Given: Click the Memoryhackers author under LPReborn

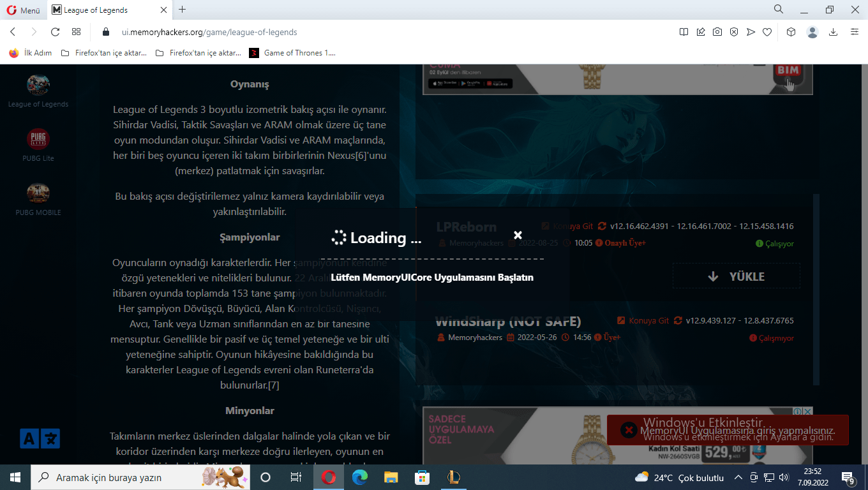Looking at the screenshot, I should pos(471,243).
